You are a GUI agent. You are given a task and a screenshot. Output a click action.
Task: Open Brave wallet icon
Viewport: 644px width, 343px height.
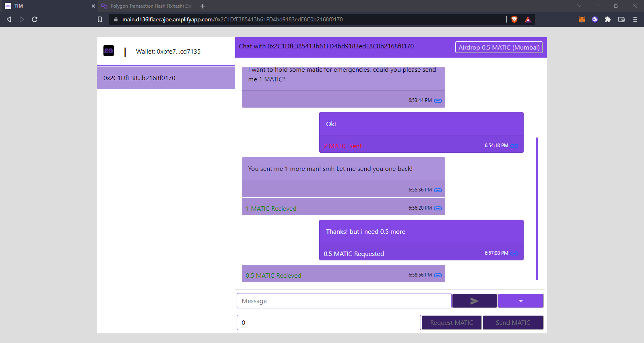[x=621, y=19]
